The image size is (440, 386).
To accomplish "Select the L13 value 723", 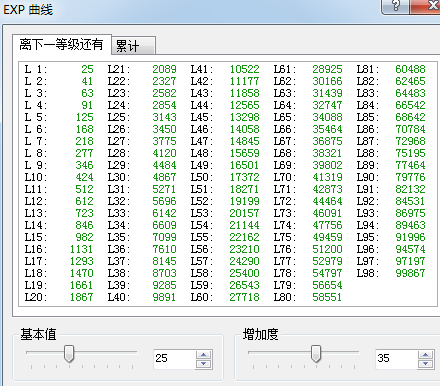I will (x=84, y=213).
